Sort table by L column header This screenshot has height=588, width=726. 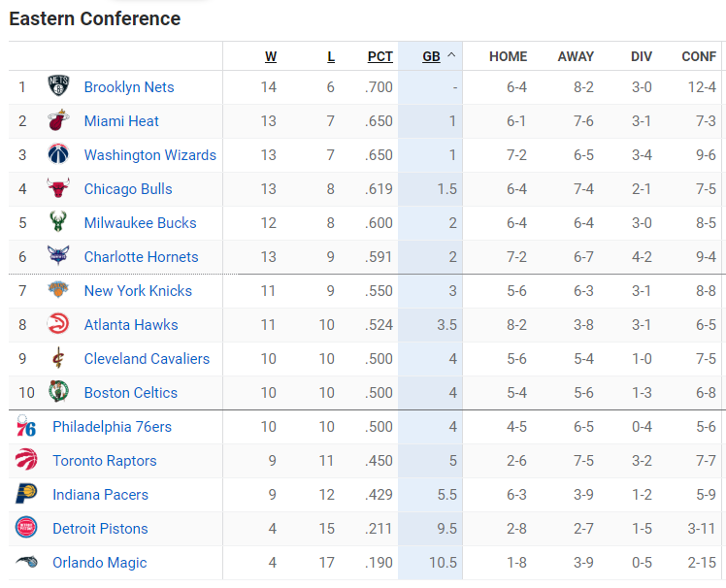click(x=331, y=56)
